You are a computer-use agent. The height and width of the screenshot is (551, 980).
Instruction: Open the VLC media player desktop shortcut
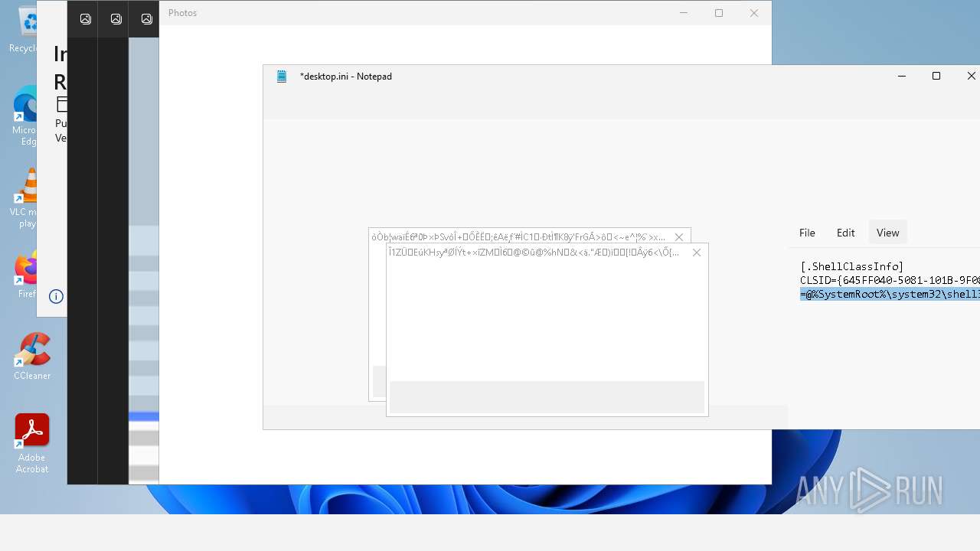click(27, 199)
